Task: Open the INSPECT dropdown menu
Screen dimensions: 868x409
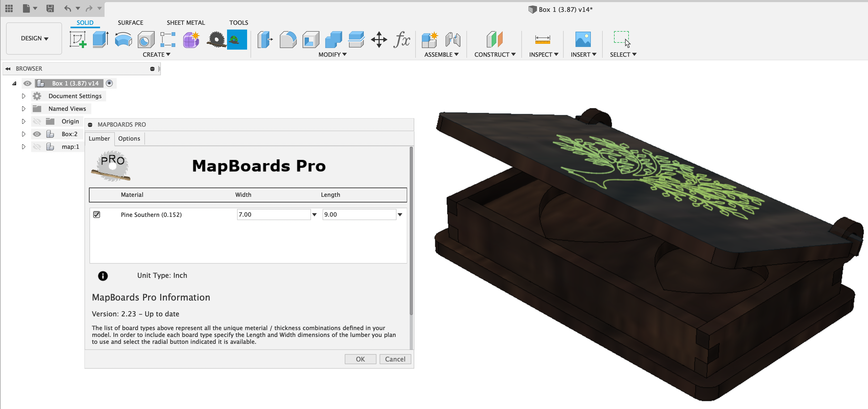Action: 544,55
